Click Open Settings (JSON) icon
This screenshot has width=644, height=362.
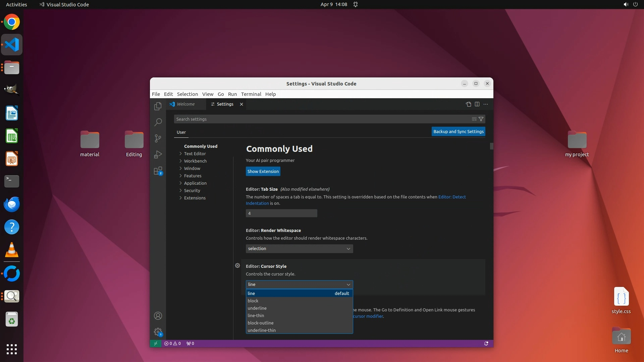pyautogui.click(x=468, y=104)
